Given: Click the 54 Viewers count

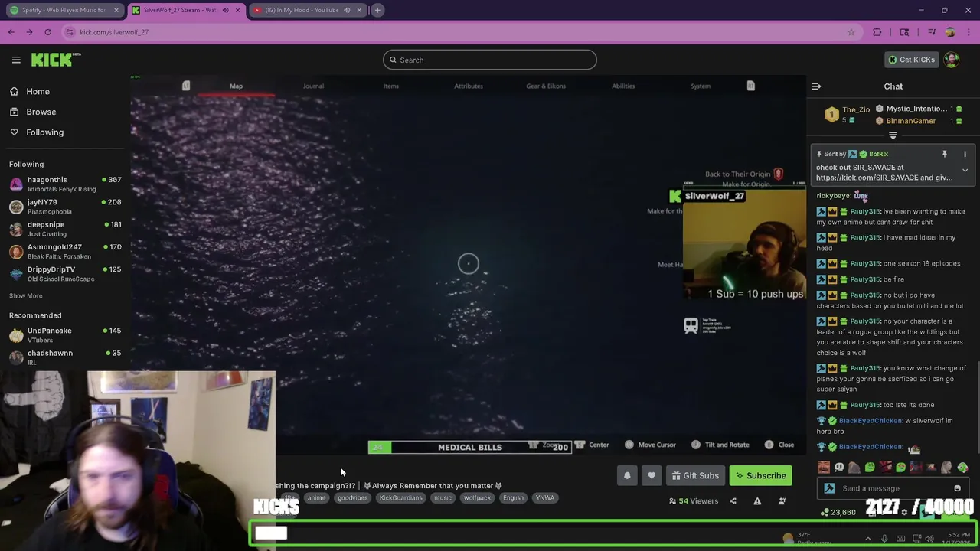Looking at the screenshot, I should pyautogui.click(x=694, y=501).
